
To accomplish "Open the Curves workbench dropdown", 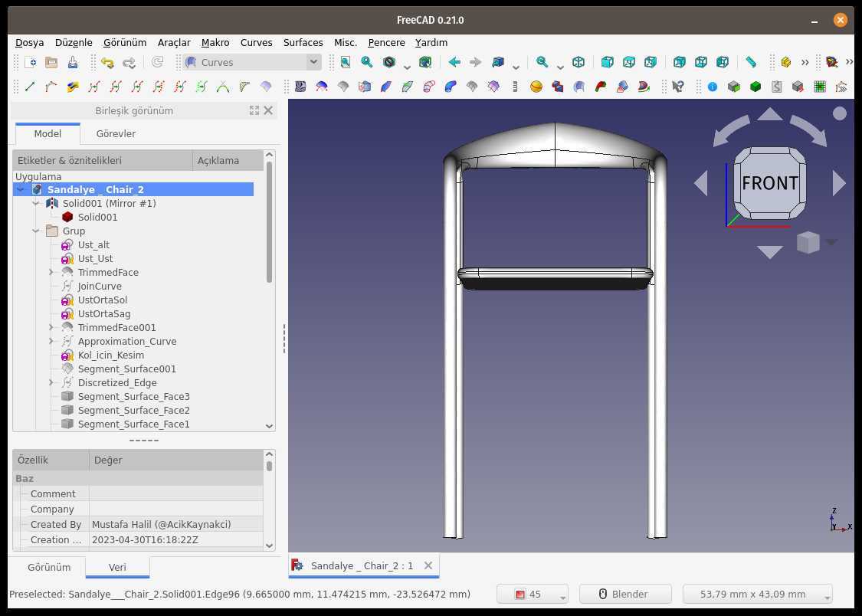I will tap(253, 62).
